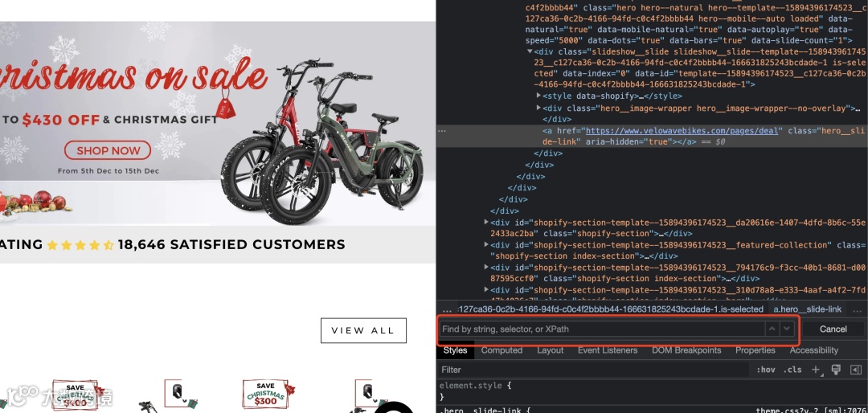Open the Event Listeners tab
This screenshot has height=413, width=868.
(x=608, y=350)
